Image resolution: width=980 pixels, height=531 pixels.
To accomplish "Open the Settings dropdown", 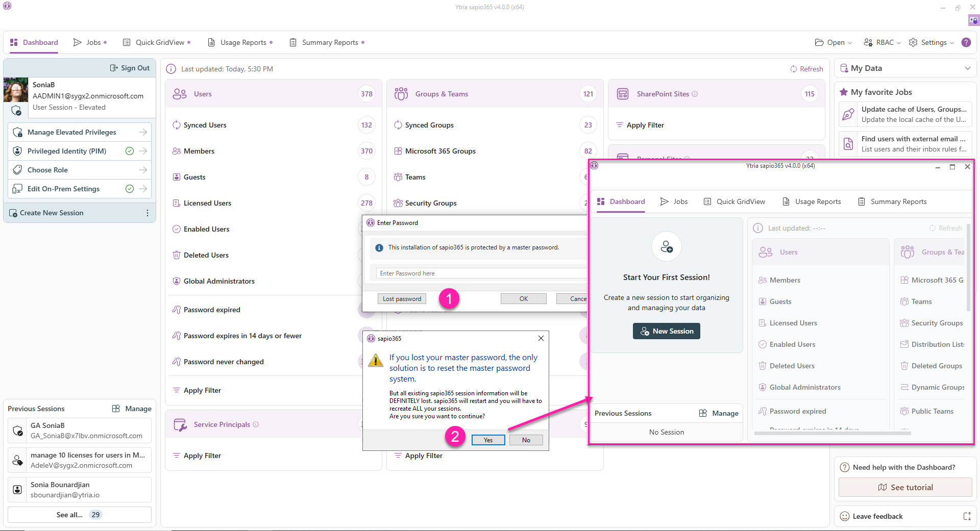I will click(x=932, y=42).
